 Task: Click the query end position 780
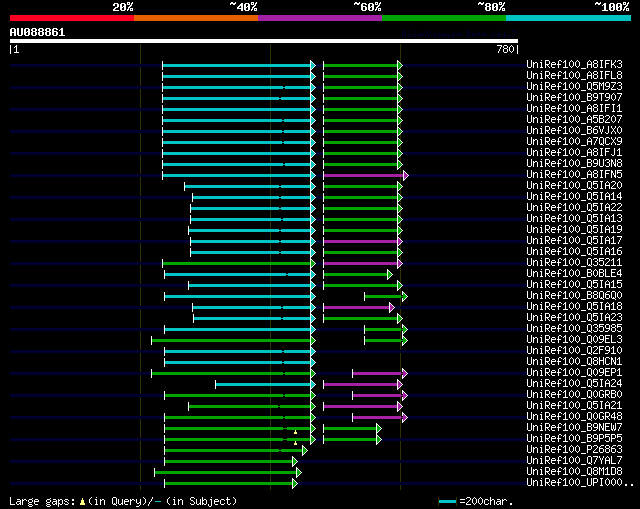pos(505,49)
